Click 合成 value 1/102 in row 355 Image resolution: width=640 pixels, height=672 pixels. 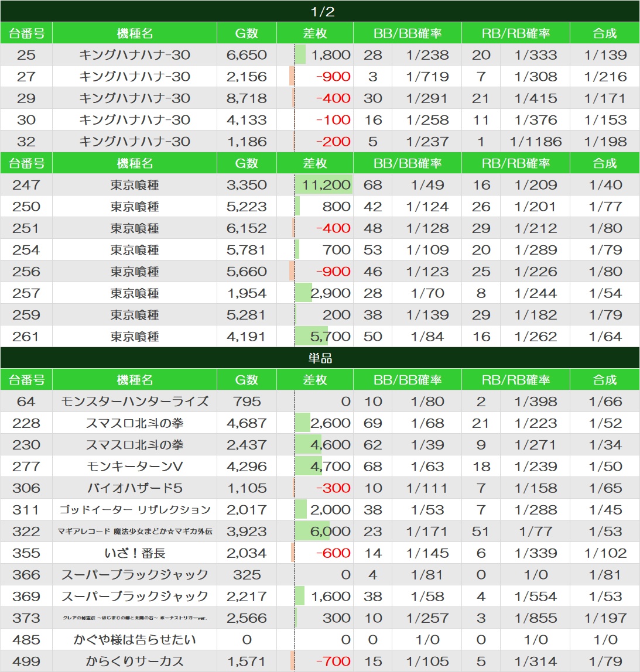(605, 553)
